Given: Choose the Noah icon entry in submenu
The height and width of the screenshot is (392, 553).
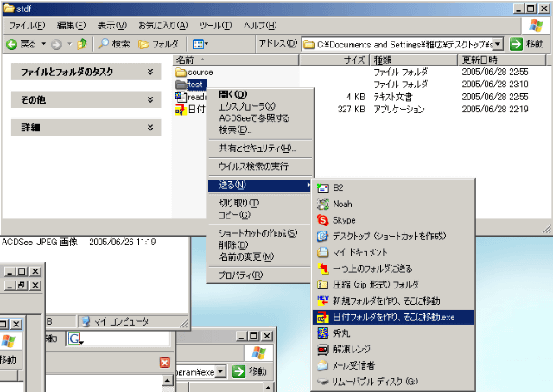Looking at the screenshot, I should click(x=324, y=204).
